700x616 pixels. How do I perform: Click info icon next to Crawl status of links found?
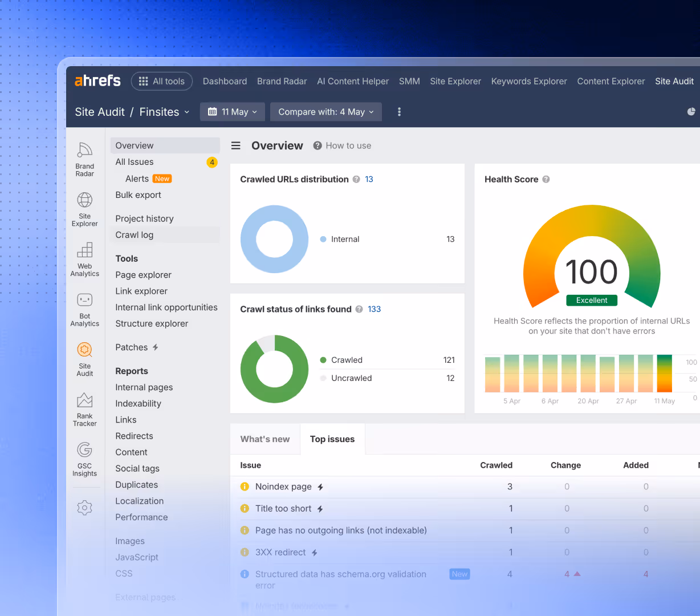(x=359, y=309)
